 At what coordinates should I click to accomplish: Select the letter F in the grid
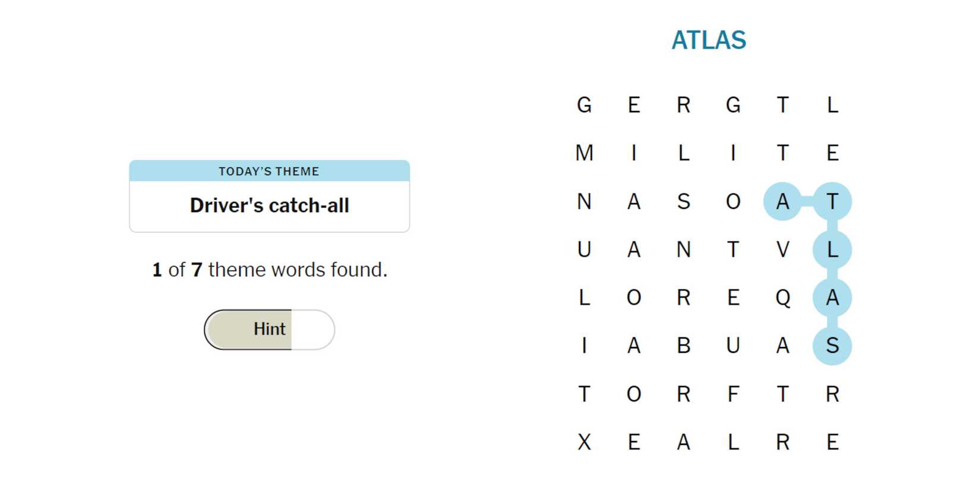click(734, 394)
